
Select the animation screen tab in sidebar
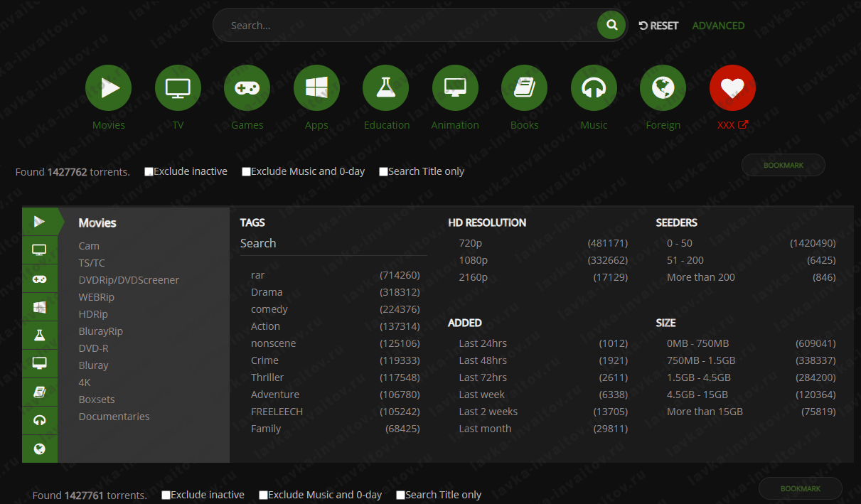tap(40, 363)
